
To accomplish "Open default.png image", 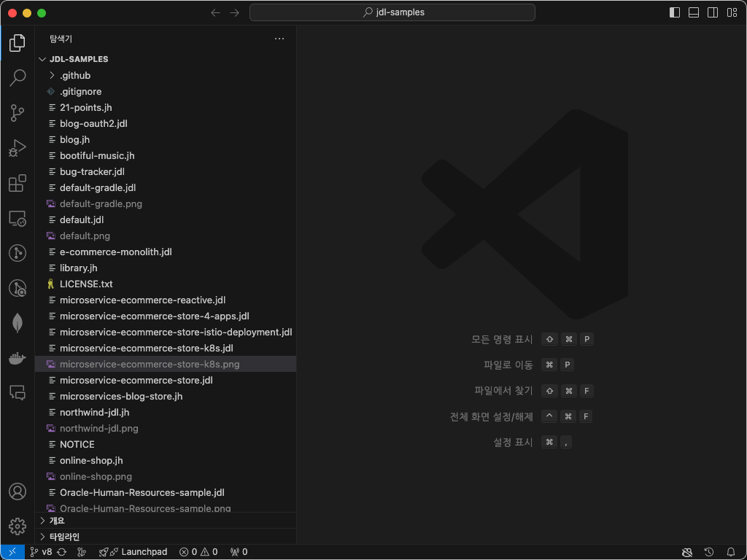I will click(x=166, y=236).
